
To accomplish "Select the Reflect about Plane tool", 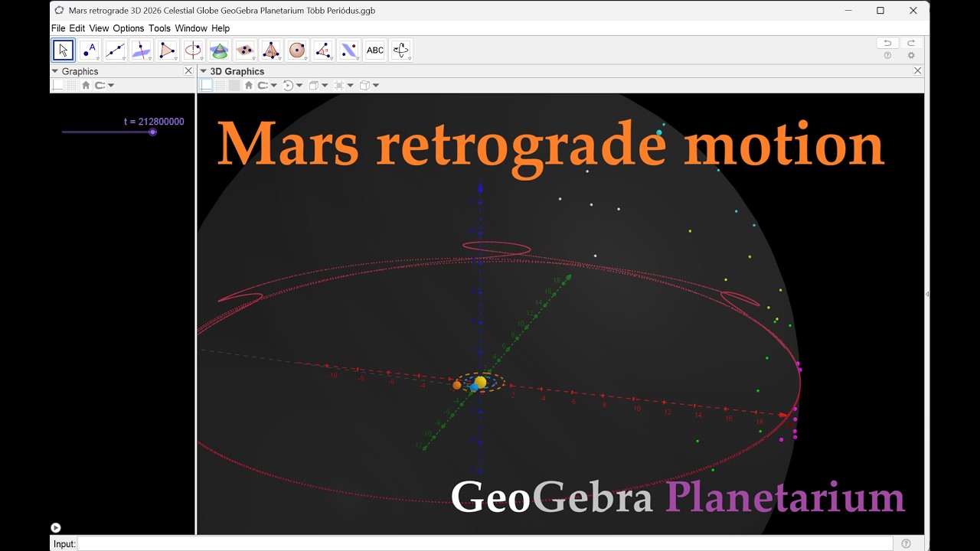I will tap(349, 51).
